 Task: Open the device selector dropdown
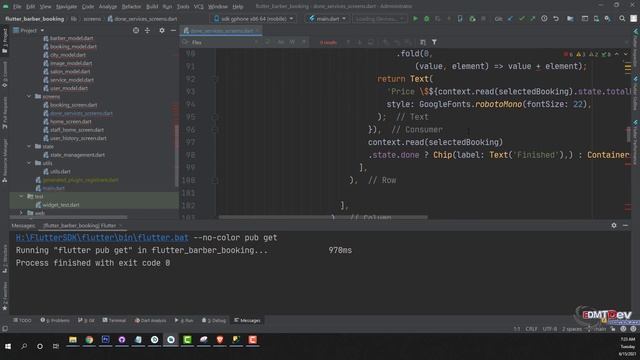(x=253, y=19)
